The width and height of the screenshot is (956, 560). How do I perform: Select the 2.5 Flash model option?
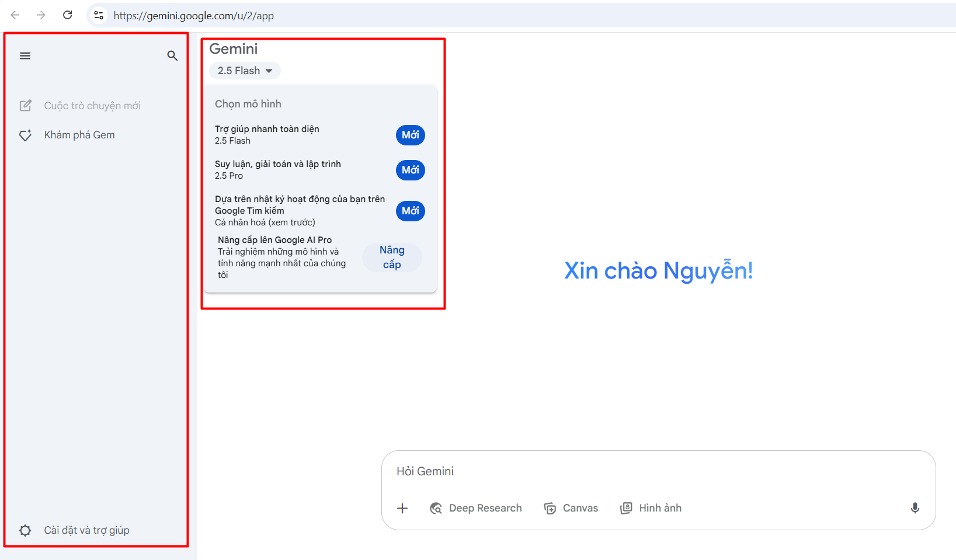click(320, 135)
